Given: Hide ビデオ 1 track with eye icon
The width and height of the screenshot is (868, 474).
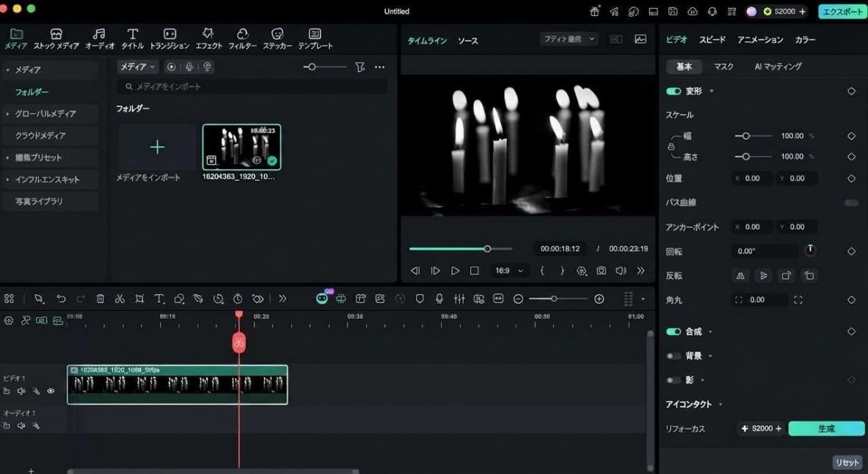Looking at the screenshot, I should coord(51,391).
